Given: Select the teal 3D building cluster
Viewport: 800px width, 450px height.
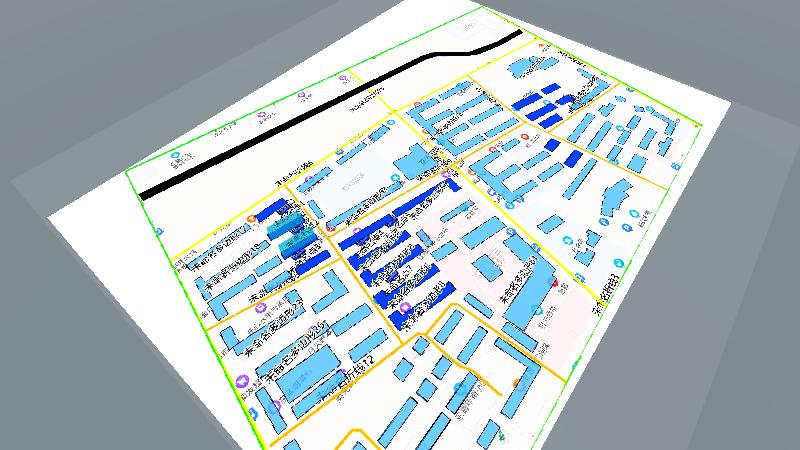Looking at the screenshot, I should [289, 238].
